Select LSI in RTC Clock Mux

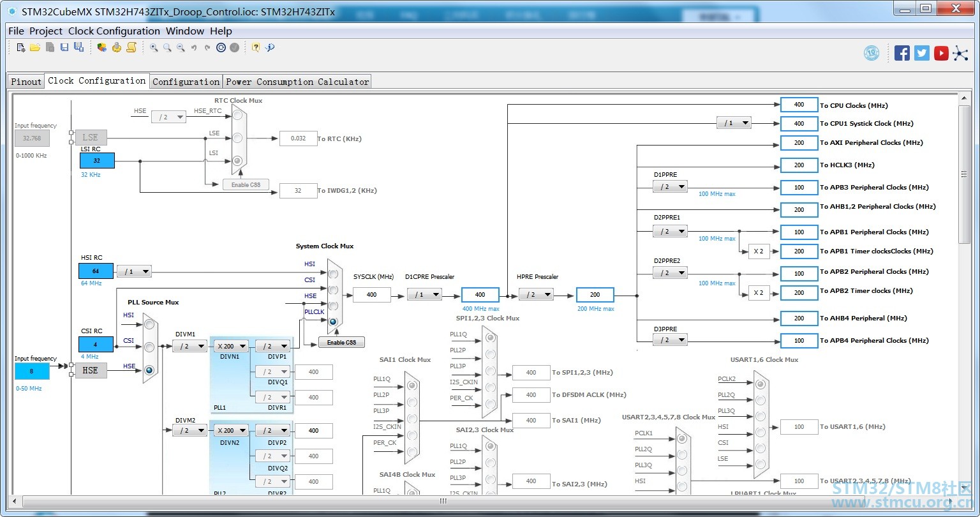[237, 161]
